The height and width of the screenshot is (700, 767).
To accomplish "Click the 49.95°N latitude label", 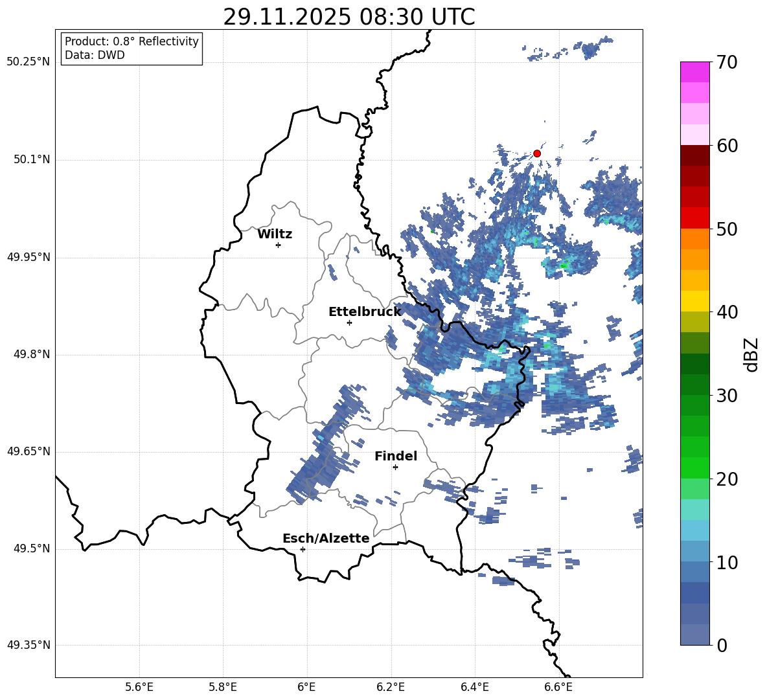I will [29, 257].
